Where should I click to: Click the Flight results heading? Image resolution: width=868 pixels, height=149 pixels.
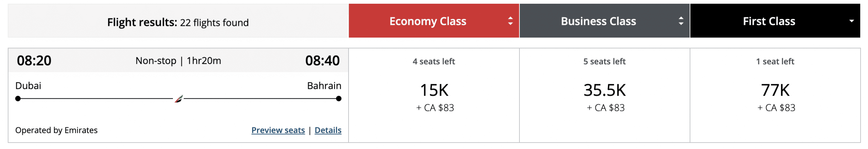[178, 22]
